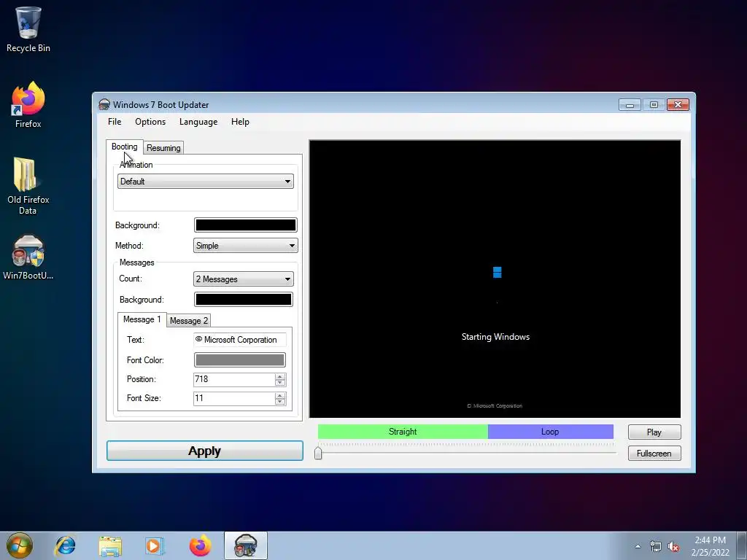Open the File menu
The image size is (747, 560).
[115, 122]
